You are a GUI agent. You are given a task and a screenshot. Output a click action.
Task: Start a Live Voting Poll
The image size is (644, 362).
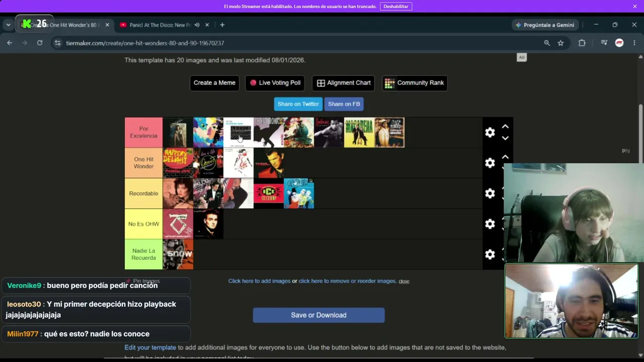pos(275,83)
